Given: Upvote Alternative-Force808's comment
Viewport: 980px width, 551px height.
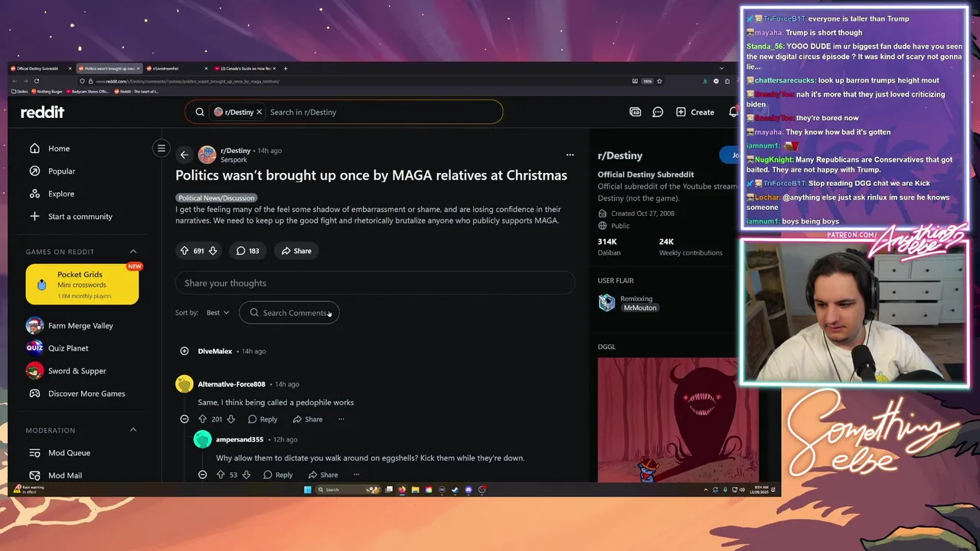Looking at the screenshot, I should point(203,419).
